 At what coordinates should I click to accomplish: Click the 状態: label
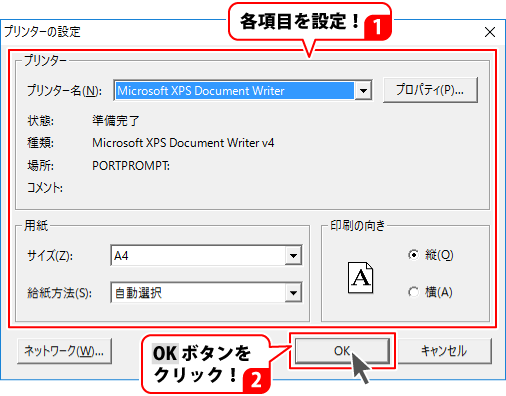pyautogui.click(x=40, y=120)
